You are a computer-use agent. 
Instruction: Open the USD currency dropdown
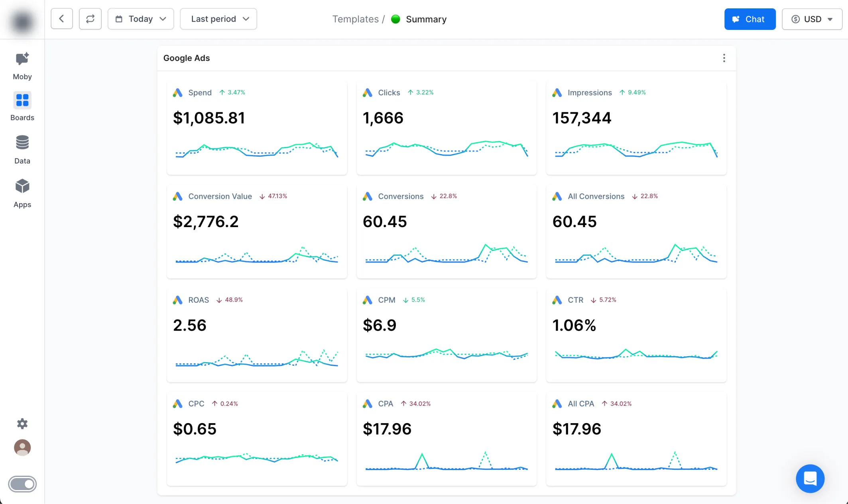pyautogui.click(x=812, y=19)
